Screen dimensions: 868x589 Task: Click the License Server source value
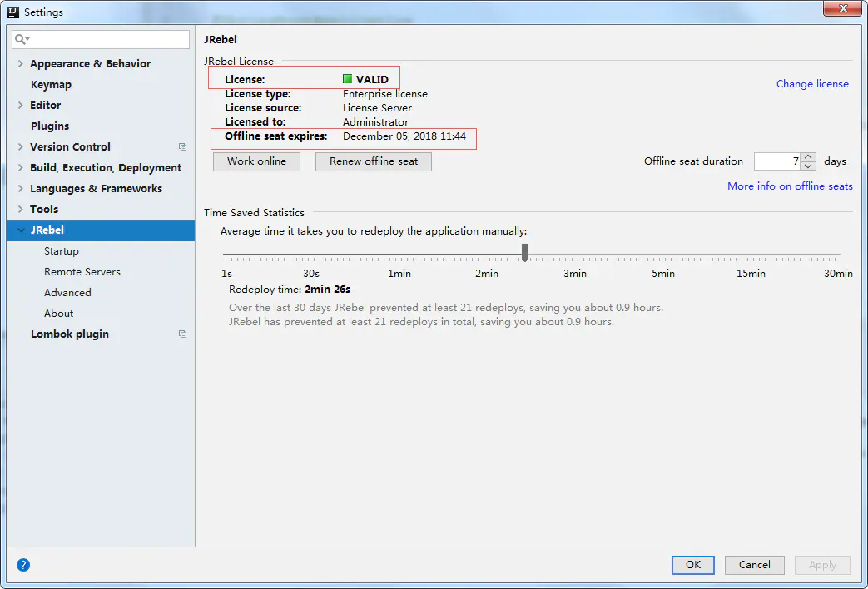click(377, 108)
